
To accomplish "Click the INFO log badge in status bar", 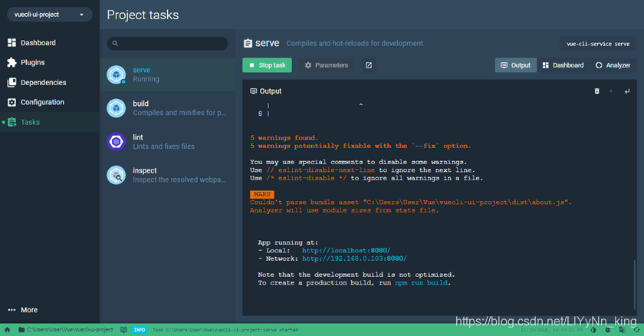I will [x=140, y=329].
